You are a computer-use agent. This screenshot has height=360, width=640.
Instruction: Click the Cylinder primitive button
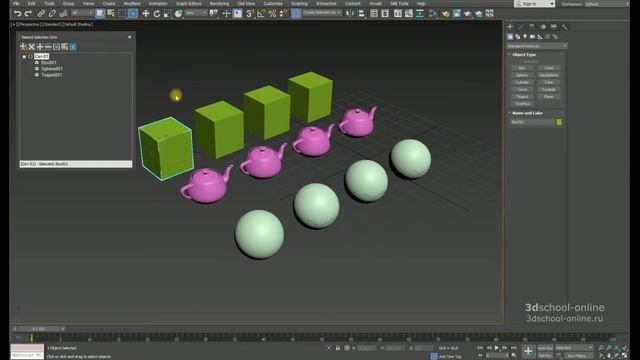coord(522,82)
